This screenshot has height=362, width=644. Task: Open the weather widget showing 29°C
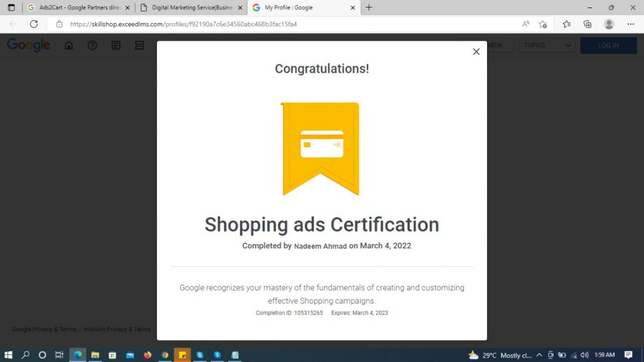pyautogui.click(x=500, y=355)
